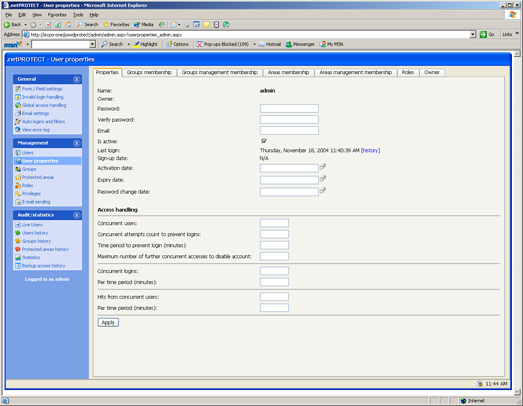The height and width of the screenshot is (406, 523).
Task: Click the IE Search toolbar button
Action: [x=87, y=25]
